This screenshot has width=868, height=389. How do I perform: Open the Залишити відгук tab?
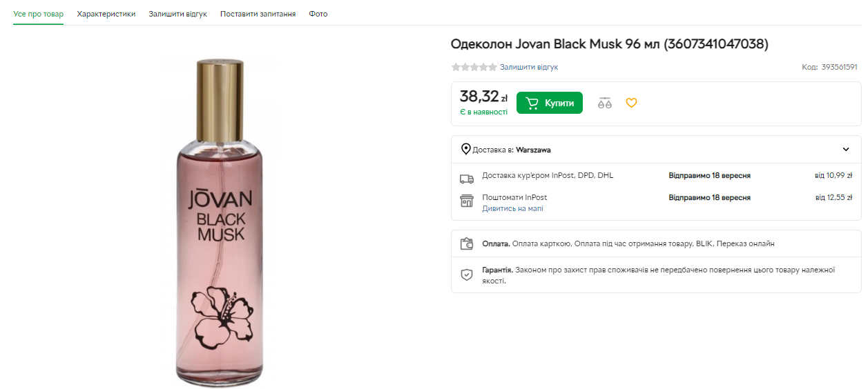coord(177,14)
